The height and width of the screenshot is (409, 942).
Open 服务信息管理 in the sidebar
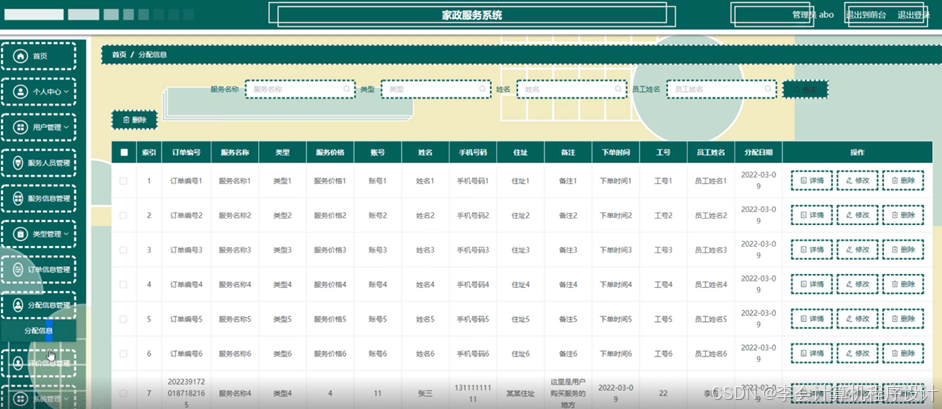pos(38,198)
